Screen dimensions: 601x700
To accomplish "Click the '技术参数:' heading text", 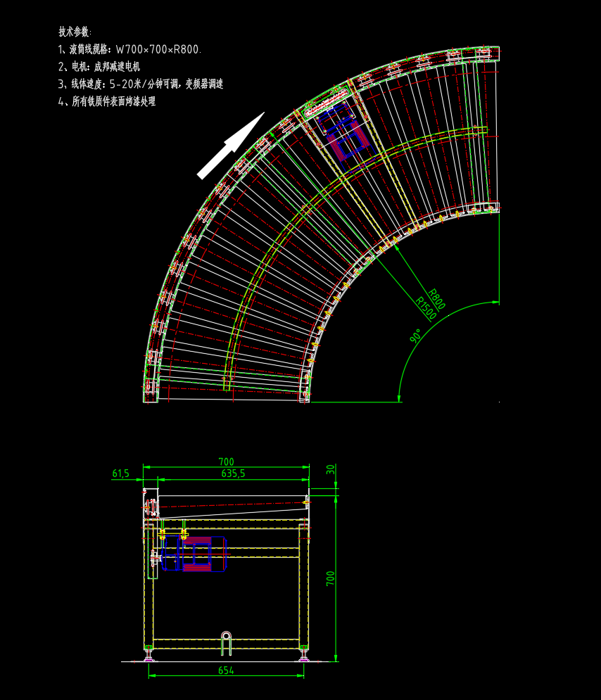I will 75,32.
